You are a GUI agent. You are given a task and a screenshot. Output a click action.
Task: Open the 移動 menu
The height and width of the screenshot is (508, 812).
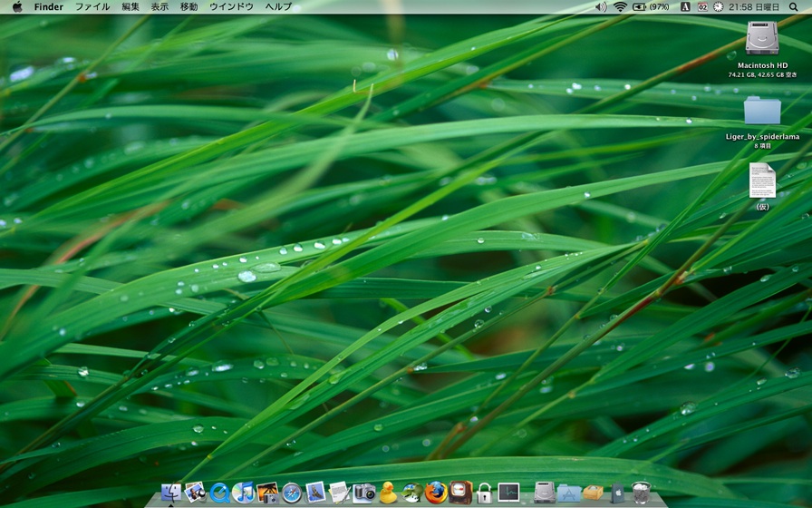(189, 6)
